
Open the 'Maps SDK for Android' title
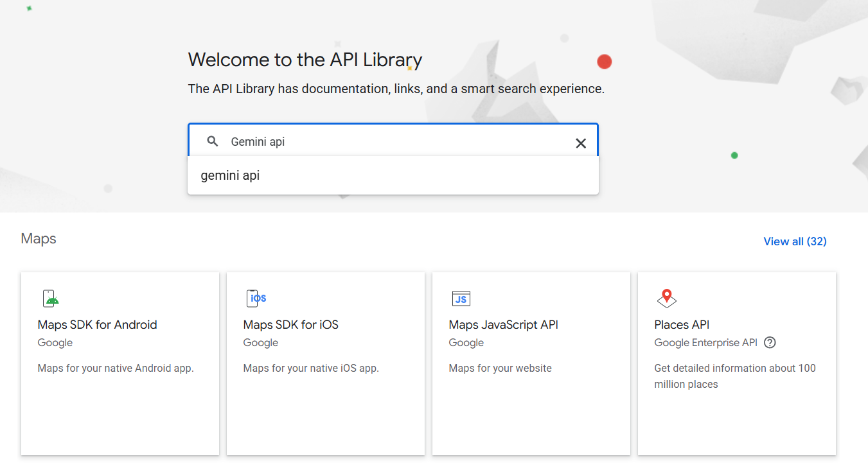pos(98,325)
